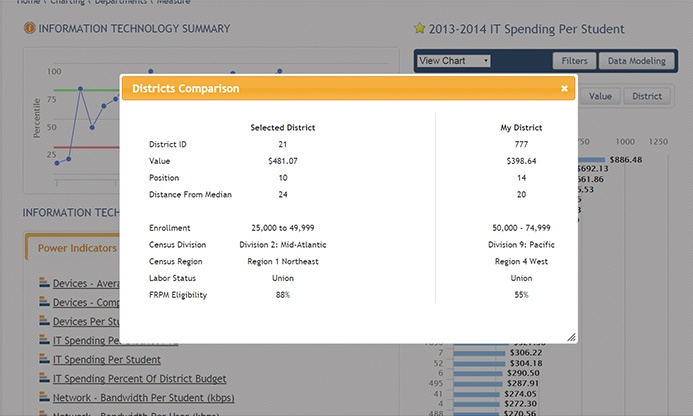Click the percentile chart point near 50
The height and width of the screenshot is (416, 693).
coord(92,127)
